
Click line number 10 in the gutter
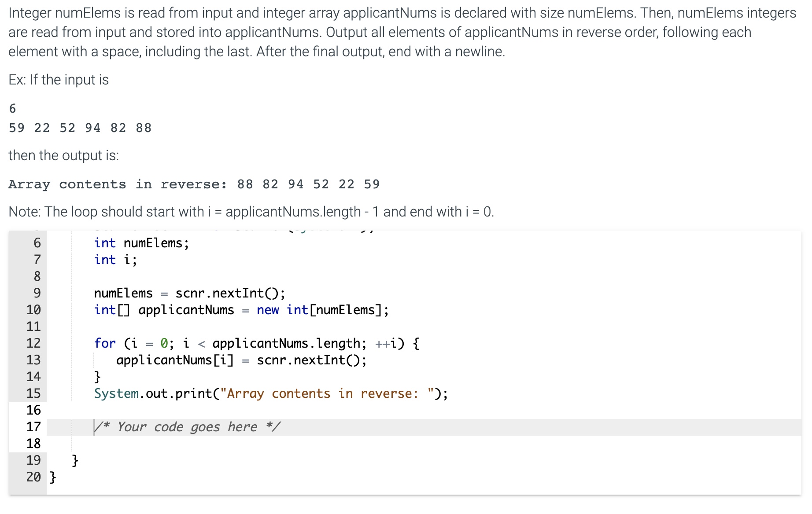coord(33,310)
